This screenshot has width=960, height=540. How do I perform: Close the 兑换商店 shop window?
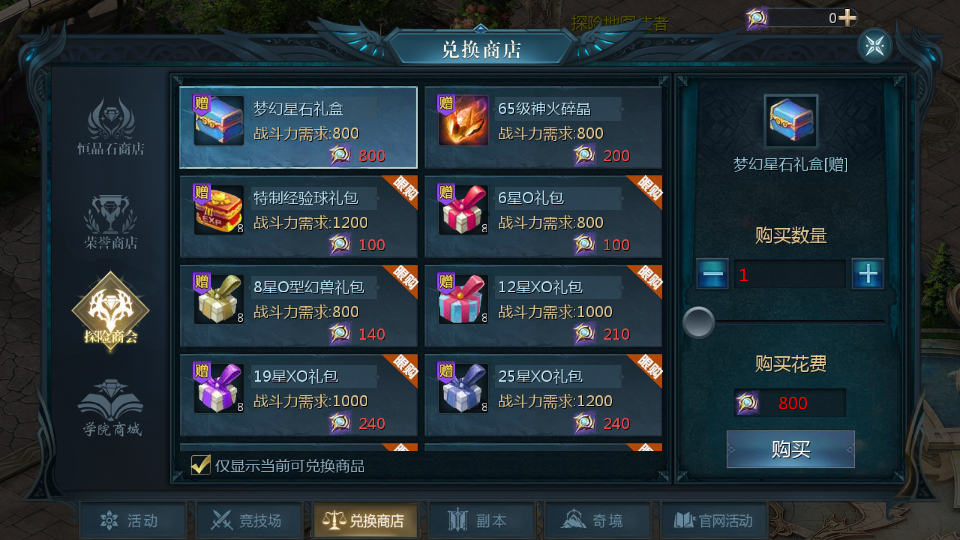coord(874,45)
